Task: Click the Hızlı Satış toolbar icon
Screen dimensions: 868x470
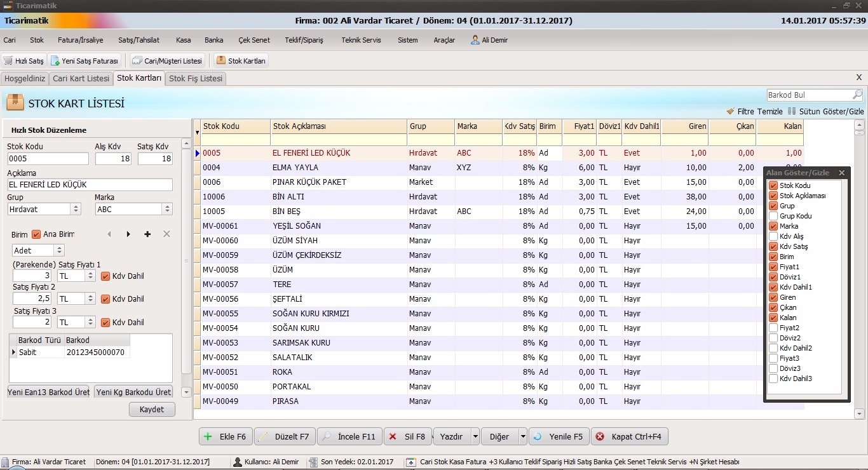Action: pyautogui.click(x=8, y=61)
